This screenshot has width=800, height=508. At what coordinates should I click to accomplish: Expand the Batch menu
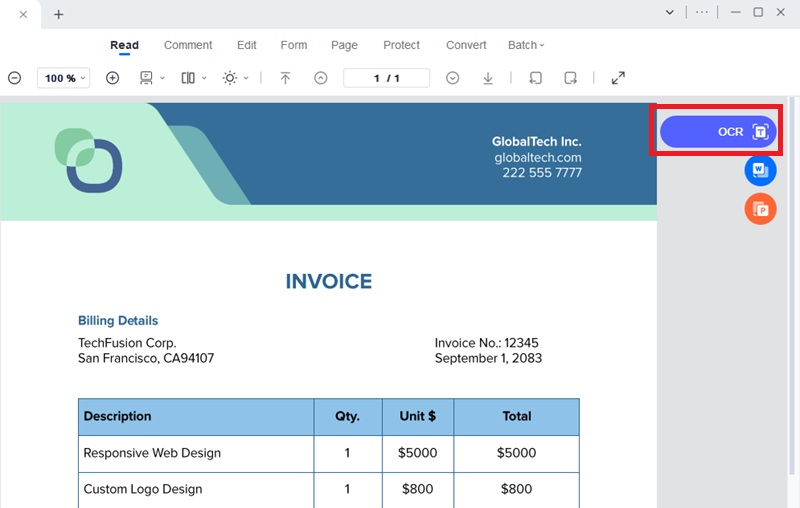[526, 45]
